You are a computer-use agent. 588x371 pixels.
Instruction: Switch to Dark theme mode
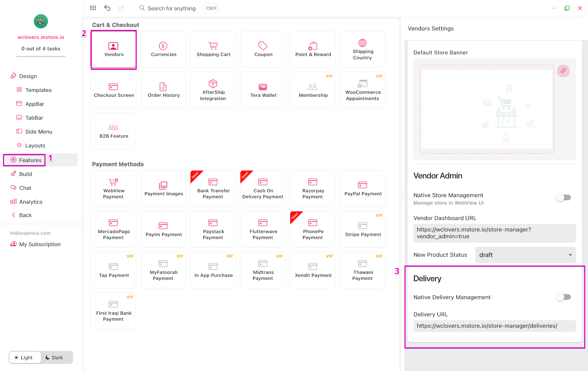point(54,357)
